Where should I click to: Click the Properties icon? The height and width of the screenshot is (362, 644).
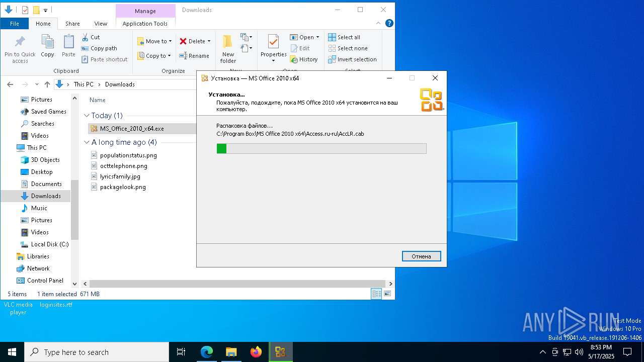(x=273, y=42)
